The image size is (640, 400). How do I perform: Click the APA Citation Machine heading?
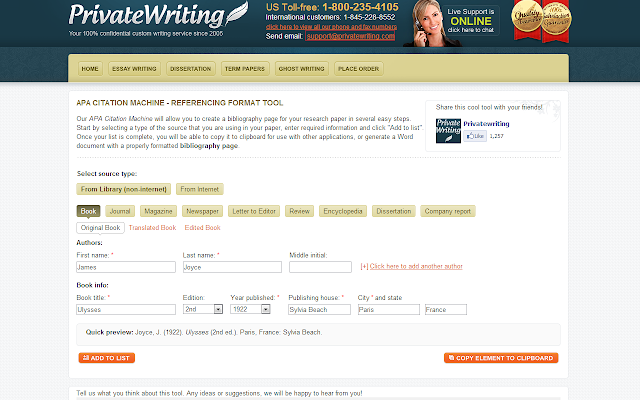click(180, 103)
